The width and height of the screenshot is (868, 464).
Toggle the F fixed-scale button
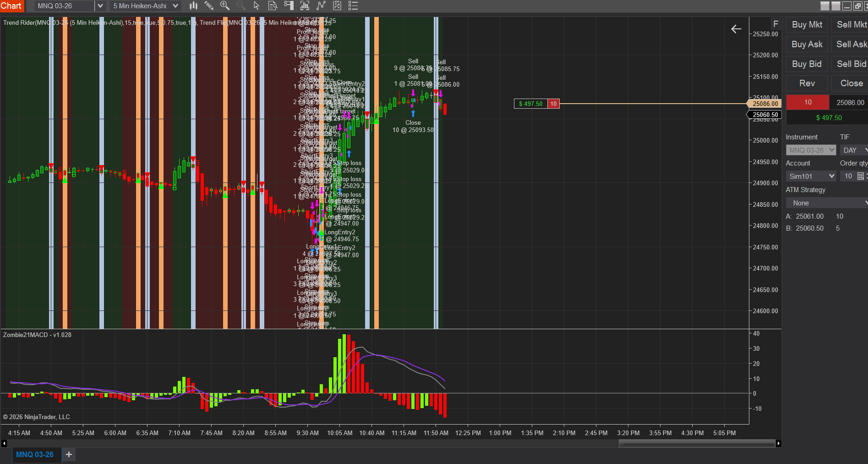pyautogui.click(x=775, y=24)
